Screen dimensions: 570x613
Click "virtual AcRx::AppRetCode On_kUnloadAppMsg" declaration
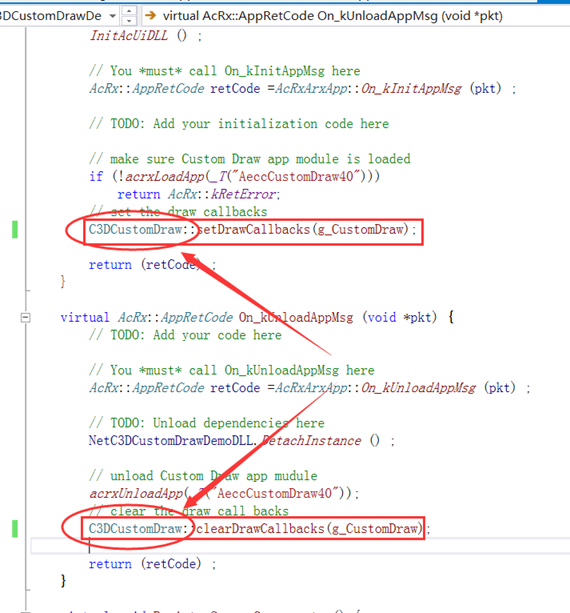[x=207, y=317]
